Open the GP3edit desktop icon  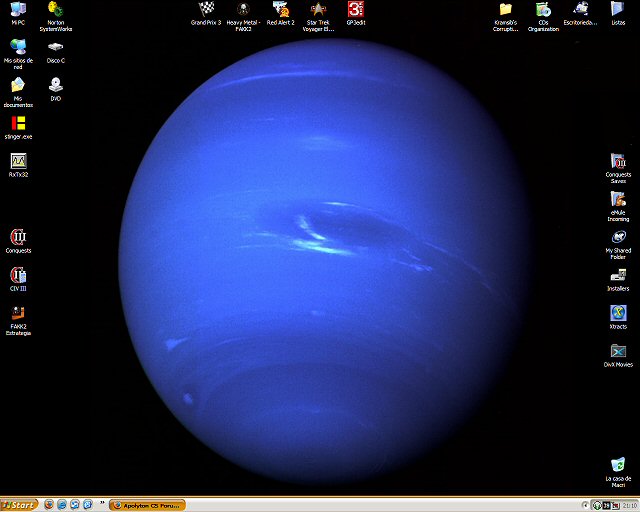pos(355,10)
